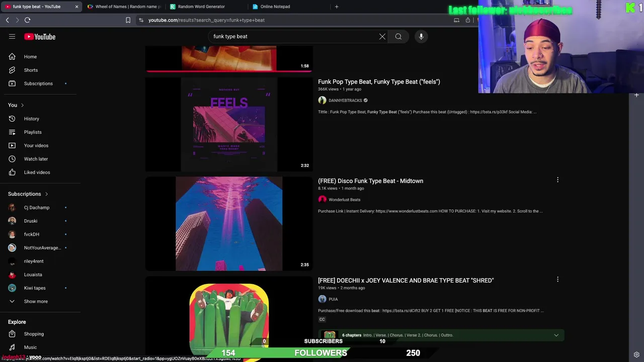Play the SHRED green thumbnail
644x362 pixels.
[229, 318]
